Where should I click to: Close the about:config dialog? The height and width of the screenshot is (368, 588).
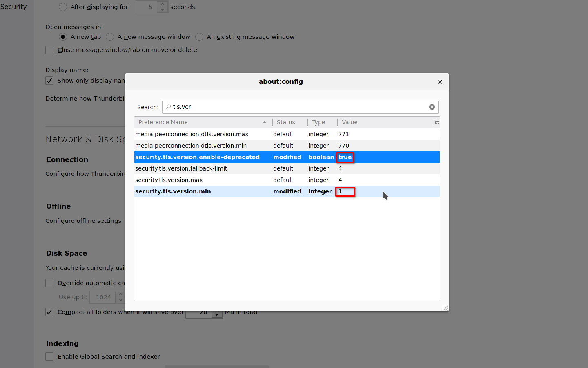[x=440, y=82]
